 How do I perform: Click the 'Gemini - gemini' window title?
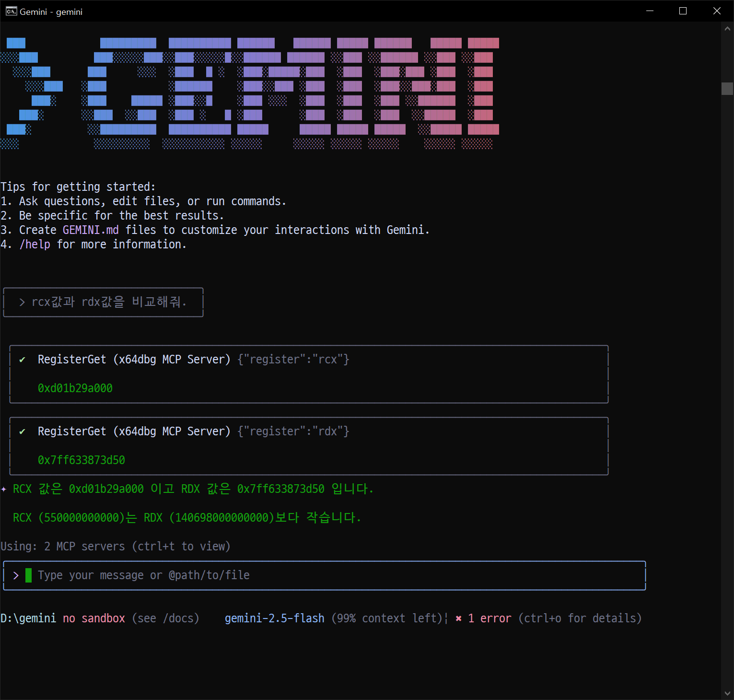[x=51, y=12]
